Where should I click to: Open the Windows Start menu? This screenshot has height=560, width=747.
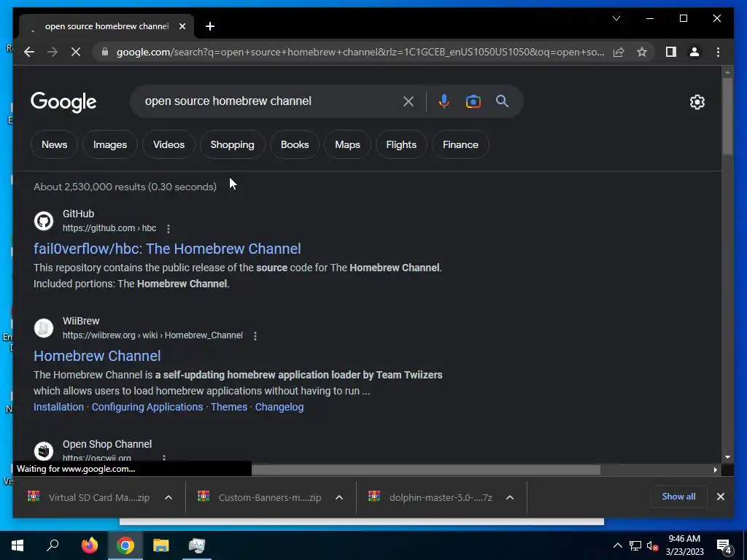tap(18, 545)
